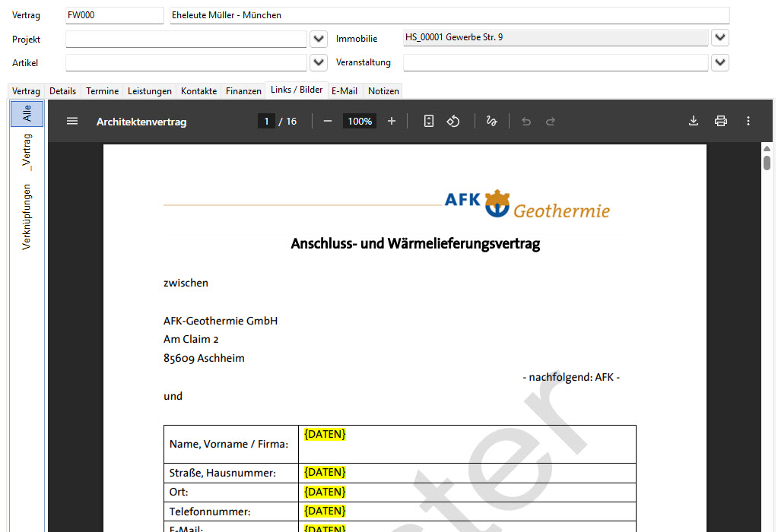Click the Vertrag number field FW000
Image resolution: width=778 pixels, height=532 pixels.
click(114, 16)
